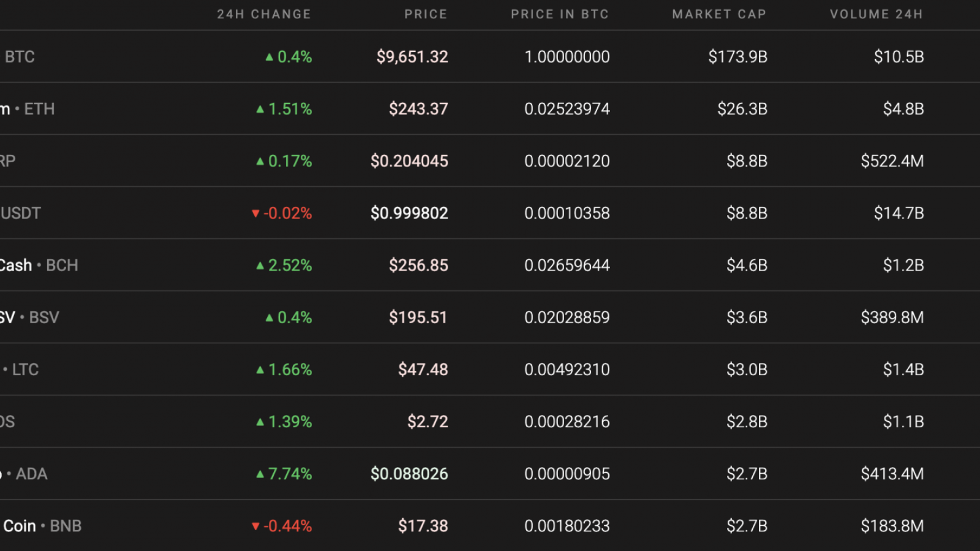Screen dimensions: 980x551
Task: Open the USDT coin row label
Action: pos(21,213)
